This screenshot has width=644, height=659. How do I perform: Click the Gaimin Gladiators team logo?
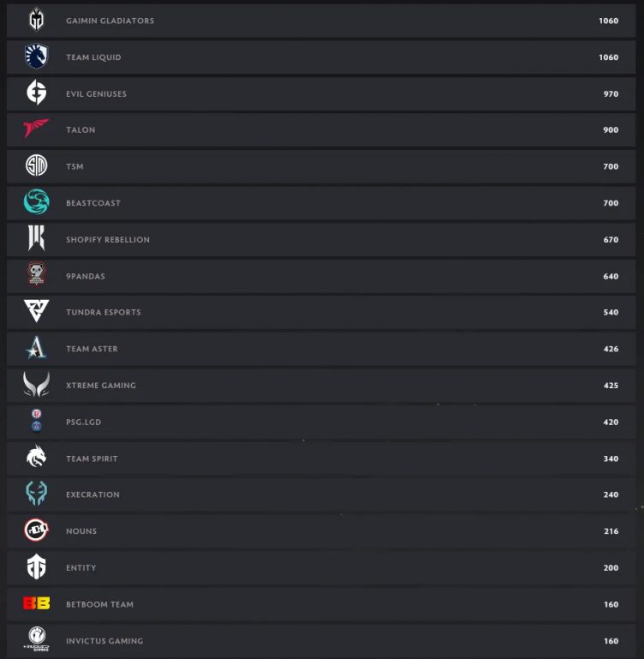click(36, 21)
